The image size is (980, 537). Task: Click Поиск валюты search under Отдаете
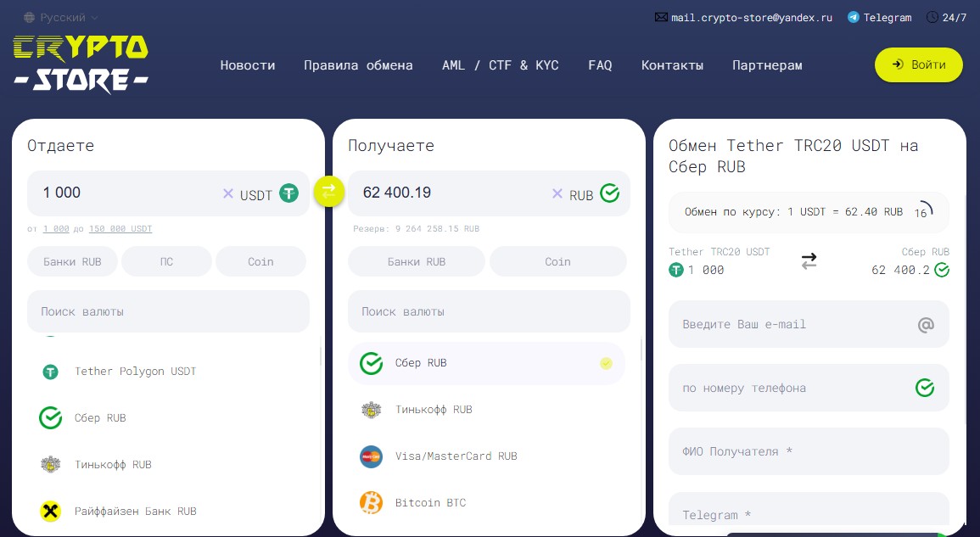168,311
